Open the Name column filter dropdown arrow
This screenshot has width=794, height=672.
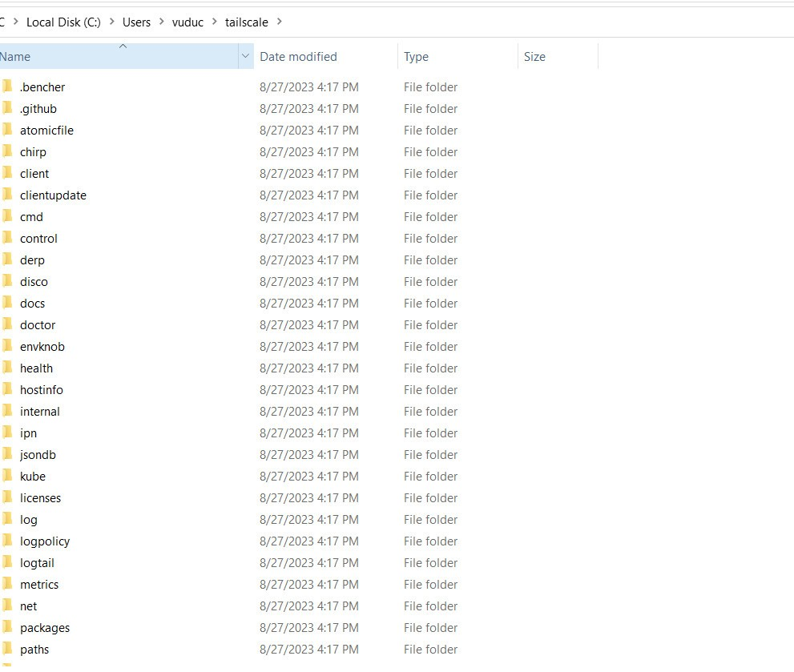click(x=246, y=56)
